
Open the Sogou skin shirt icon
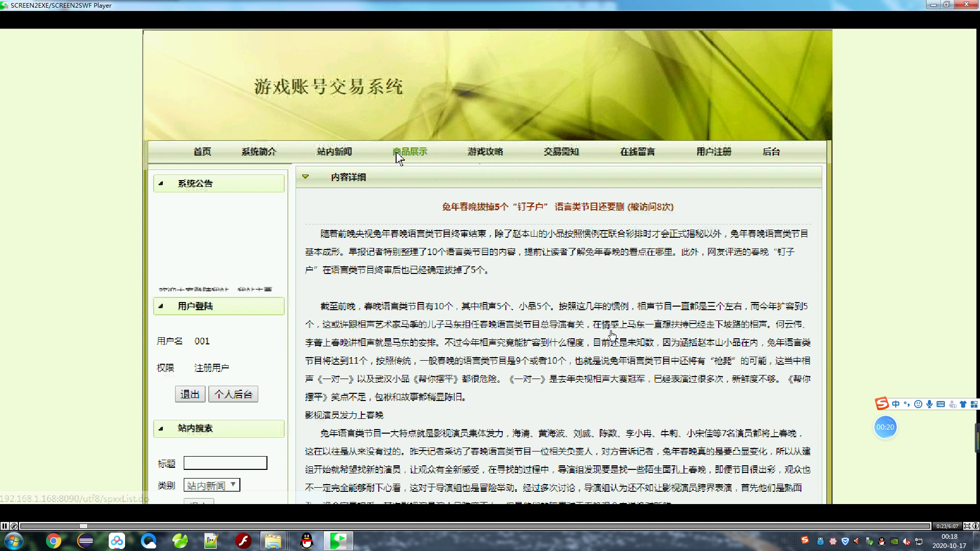[x=963, y=404]
